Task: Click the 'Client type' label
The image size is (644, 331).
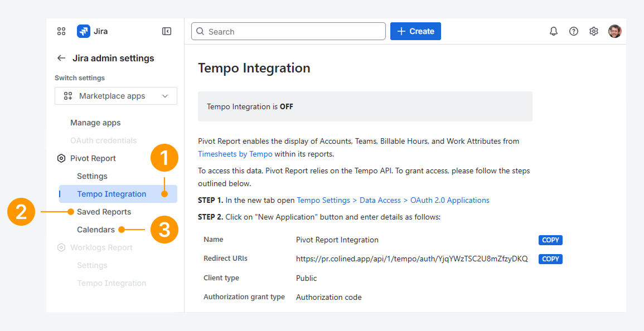Action: [x=221, y=278]
